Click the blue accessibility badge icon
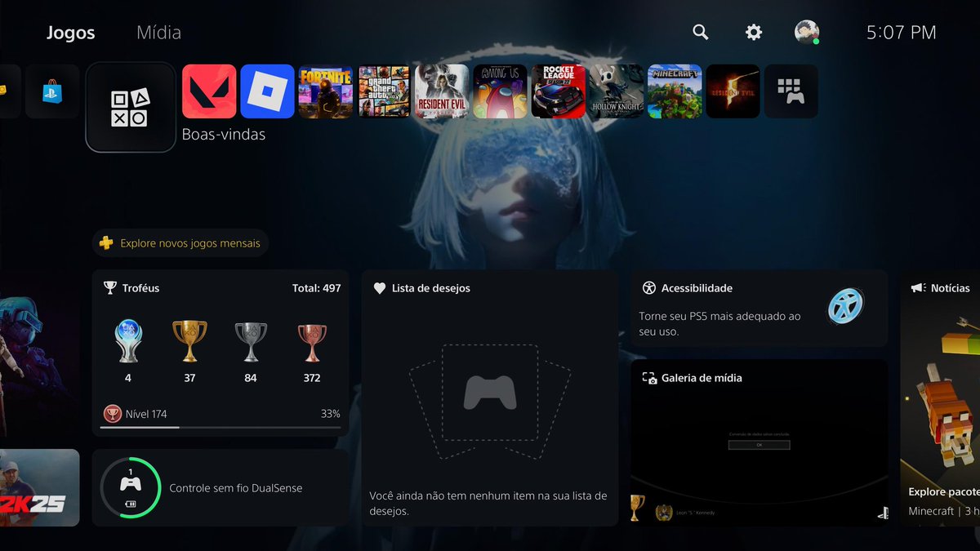Viewport: 980px width, 551px height. pos(845,307)
